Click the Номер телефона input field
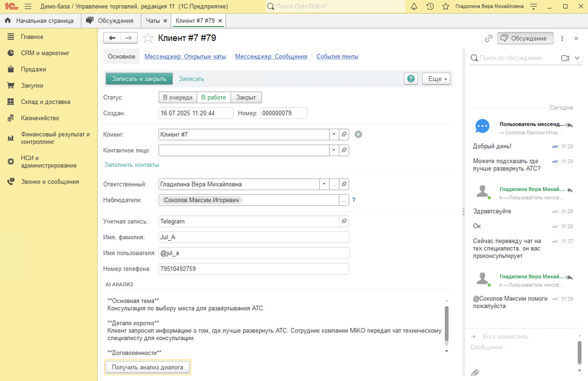Viewport: 588px width, 381px height. coord(253,269)
